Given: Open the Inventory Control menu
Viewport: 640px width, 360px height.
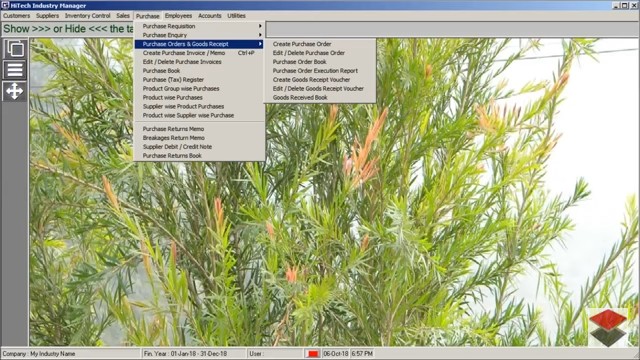Looking at the screenshot, I should tap(87, 16).
